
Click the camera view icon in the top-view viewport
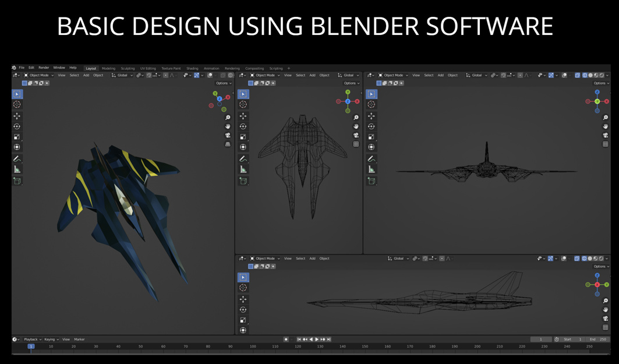point(356,136)
